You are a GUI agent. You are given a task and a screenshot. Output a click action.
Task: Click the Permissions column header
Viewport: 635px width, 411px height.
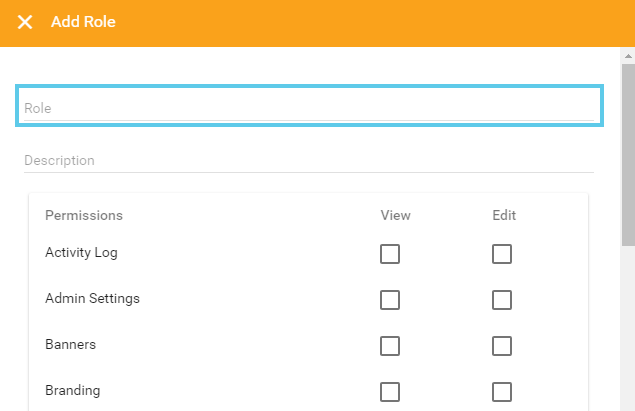click(84, 215)
